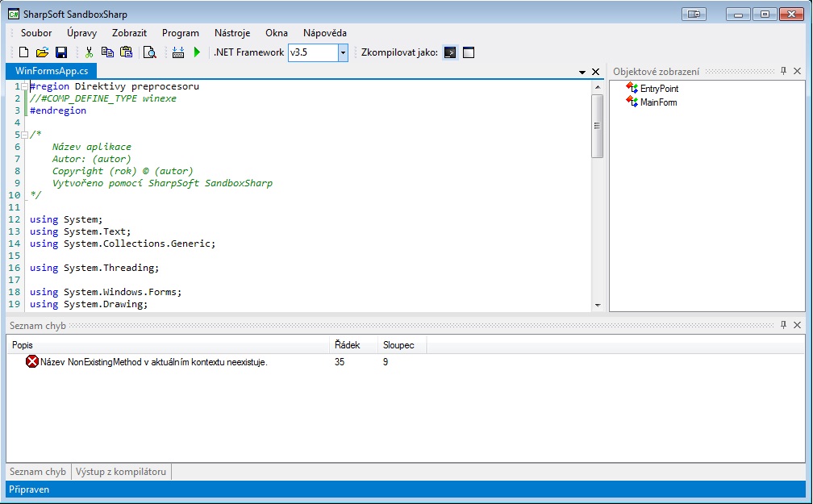Image resolution: width=813 pixels, height=504 pixels.
Task: Select MainForm in the object view
Action: coord(657,102)
